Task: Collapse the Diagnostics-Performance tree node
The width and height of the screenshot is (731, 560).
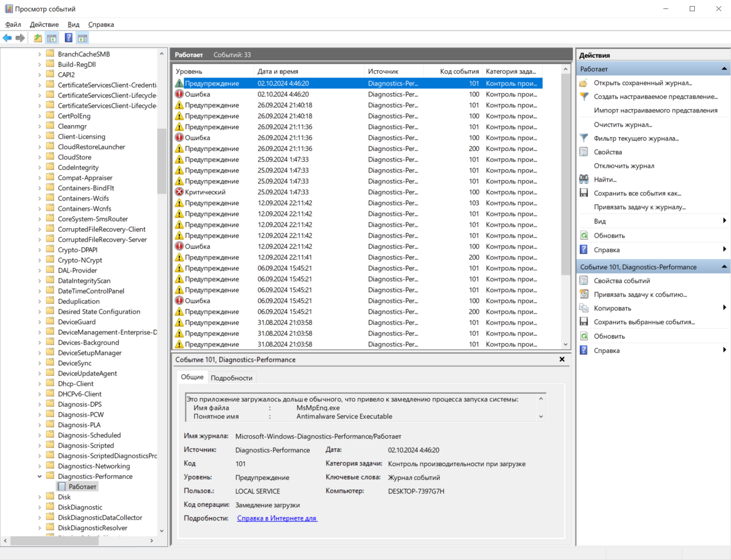Action: (x=40, y=477)
